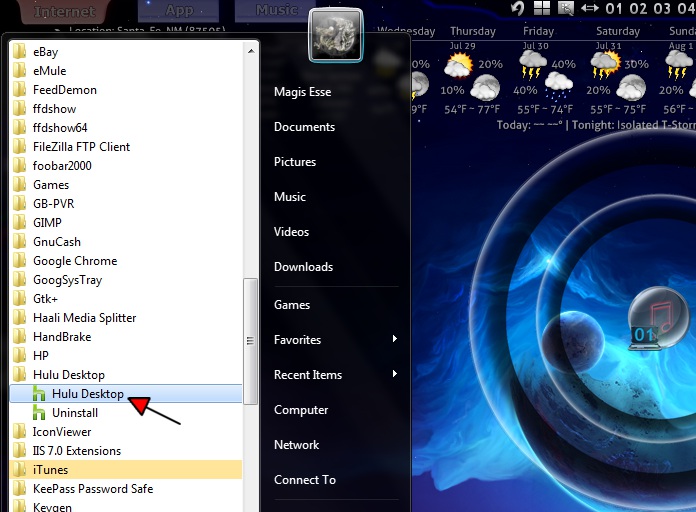696x512 pixels.
Task: Expand the GIMP folder
Action: (126, 222)
